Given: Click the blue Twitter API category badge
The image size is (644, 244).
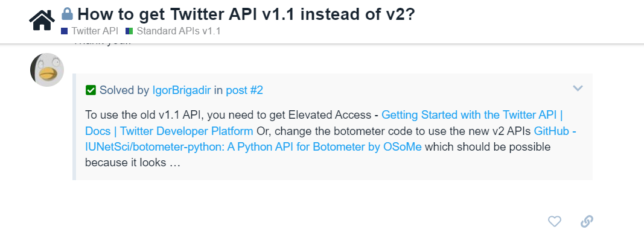Looking at the screenshot, I should (65, 31).
